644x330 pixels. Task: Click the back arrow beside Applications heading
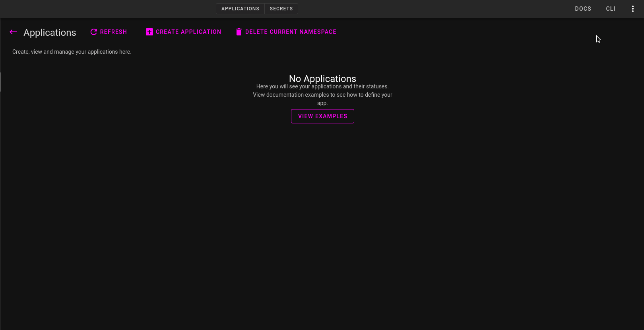pyautogui.click(x=13, y=32)
